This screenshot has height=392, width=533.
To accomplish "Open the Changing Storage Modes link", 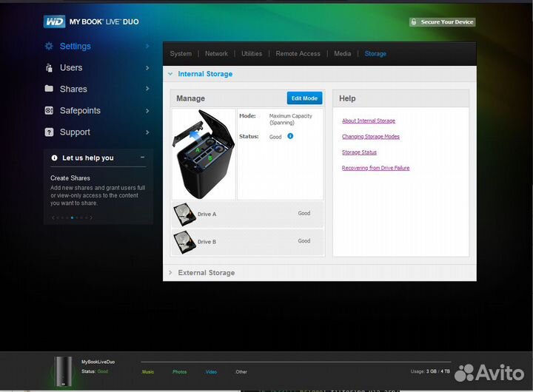I will point(371,137).
